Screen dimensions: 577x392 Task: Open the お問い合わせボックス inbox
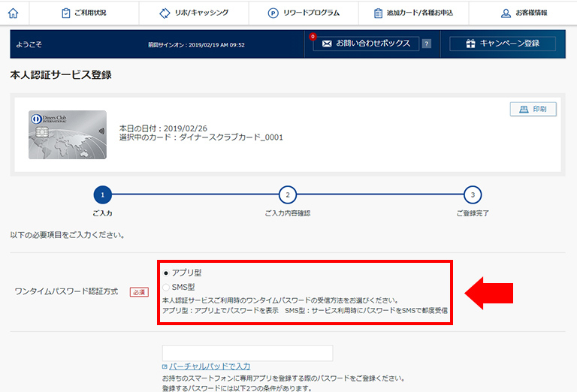(x=366, y=44)
